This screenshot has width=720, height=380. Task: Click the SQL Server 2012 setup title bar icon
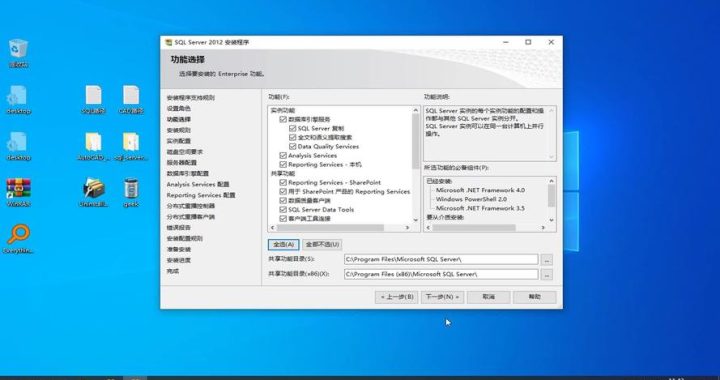(x=169, y=42)
